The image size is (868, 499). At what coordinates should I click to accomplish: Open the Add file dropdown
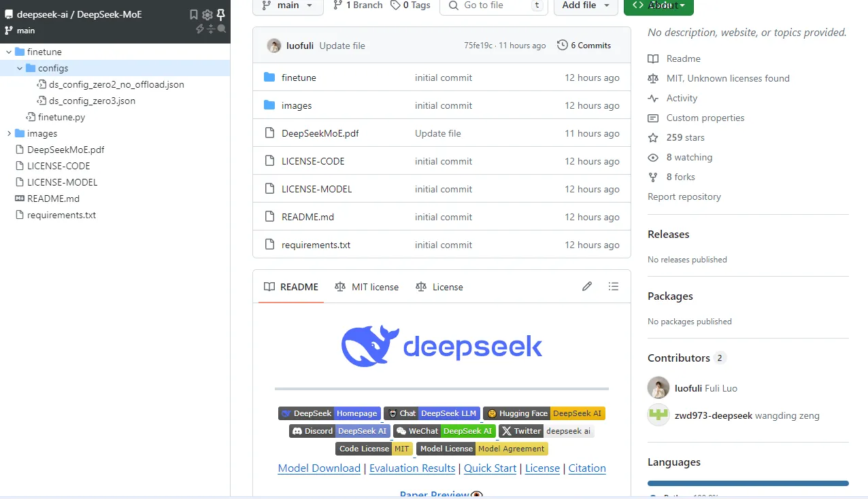(x=585, y=5)
